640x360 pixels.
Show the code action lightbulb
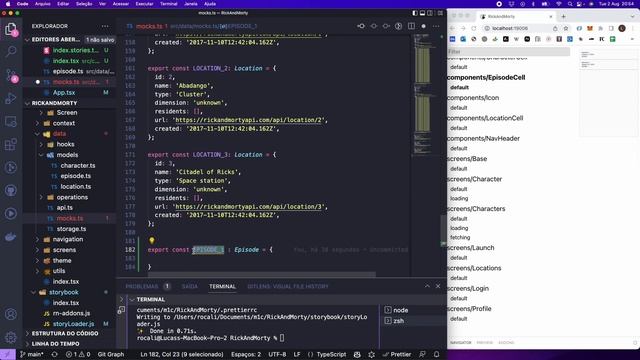click(152, 241)
